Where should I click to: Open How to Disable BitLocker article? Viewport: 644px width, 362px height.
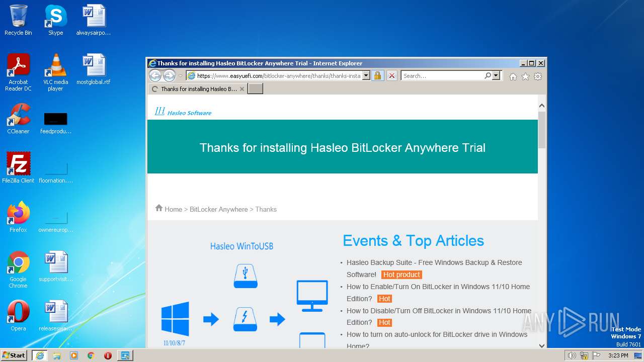[439, 317]
